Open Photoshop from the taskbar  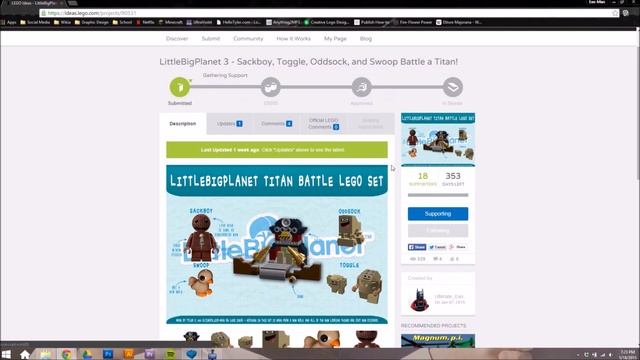tap(108, 354)
